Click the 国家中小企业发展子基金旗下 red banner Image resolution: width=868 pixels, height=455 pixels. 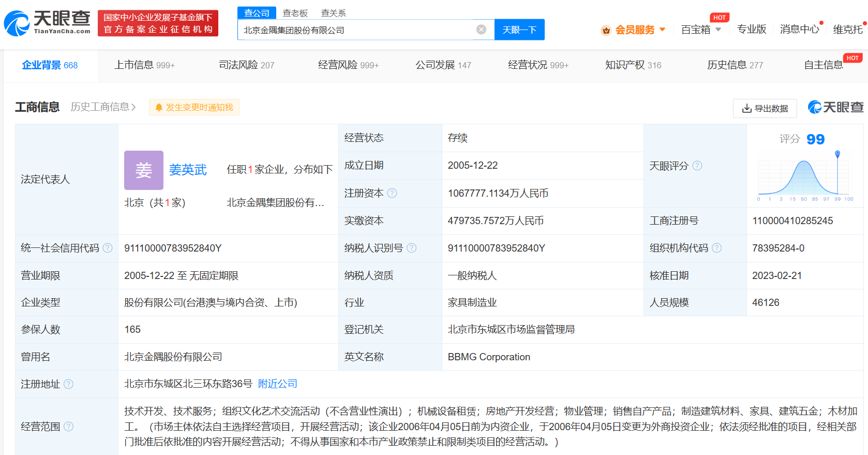[x=158, y=23]
